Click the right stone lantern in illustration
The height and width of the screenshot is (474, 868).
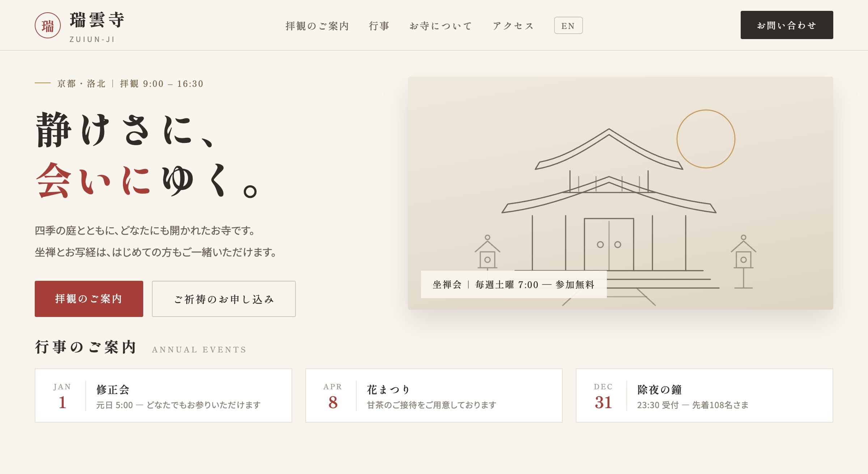744,261
